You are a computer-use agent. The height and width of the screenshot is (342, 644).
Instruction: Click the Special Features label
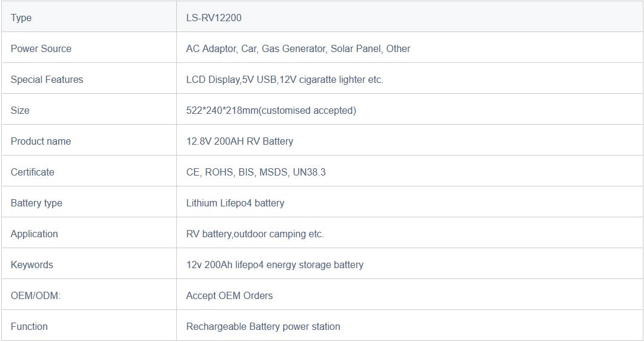(47, 80)
